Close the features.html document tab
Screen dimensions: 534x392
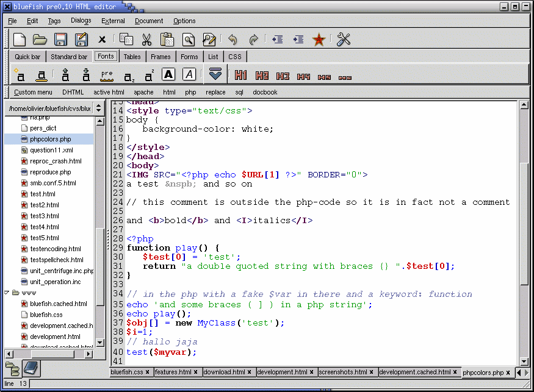[x=196, y=372]
